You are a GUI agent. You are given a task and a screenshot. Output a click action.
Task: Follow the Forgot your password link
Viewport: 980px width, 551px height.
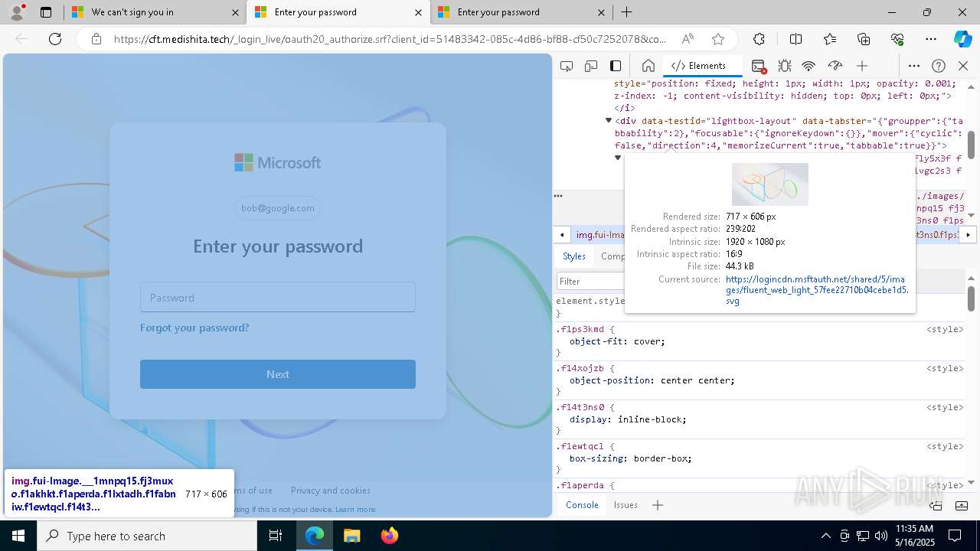pos(194,328)
